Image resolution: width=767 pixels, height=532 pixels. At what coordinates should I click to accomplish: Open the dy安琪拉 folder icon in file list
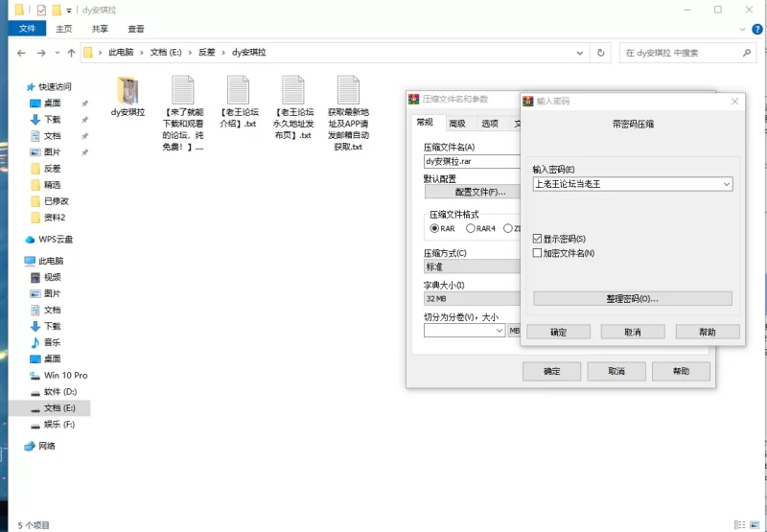128,90
